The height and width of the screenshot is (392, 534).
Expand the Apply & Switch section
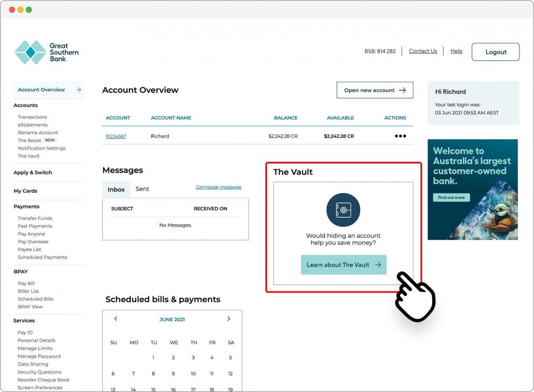[33, 173]
